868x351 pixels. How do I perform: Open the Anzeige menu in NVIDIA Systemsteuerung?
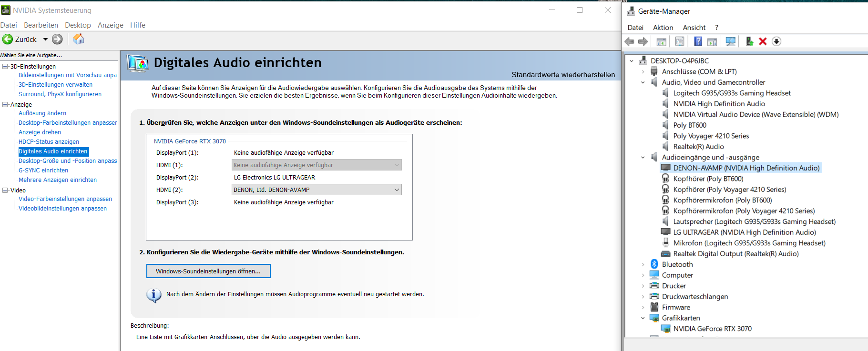click(x=111, y=25)
